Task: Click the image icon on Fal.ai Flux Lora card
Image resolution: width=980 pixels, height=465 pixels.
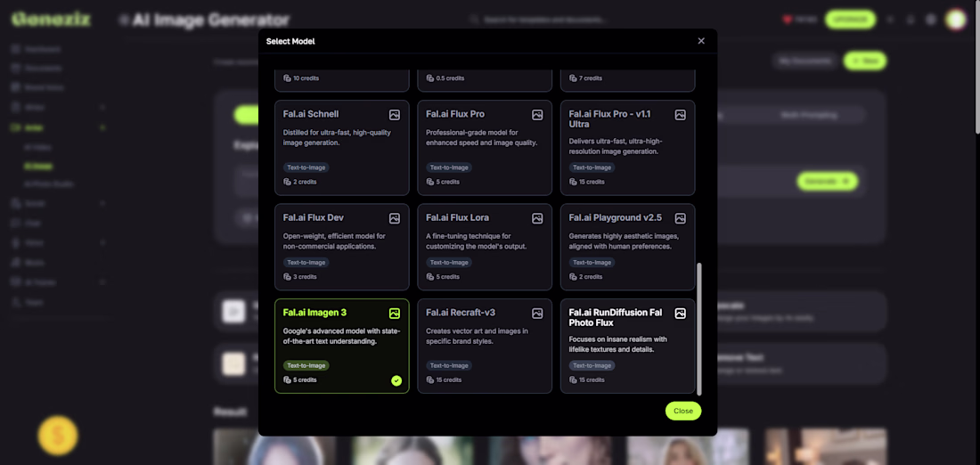Action: coord(537,219)
